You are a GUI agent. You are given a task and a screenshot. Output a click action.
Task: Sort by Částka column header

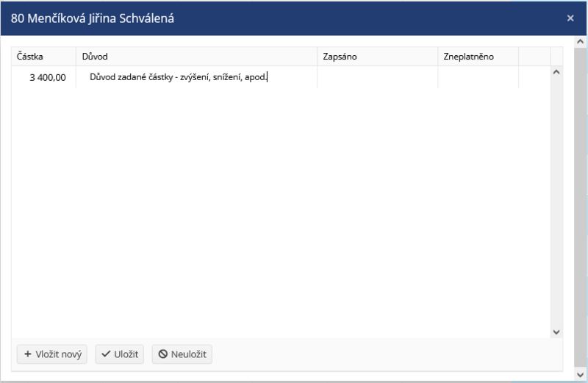coord(43,57)
